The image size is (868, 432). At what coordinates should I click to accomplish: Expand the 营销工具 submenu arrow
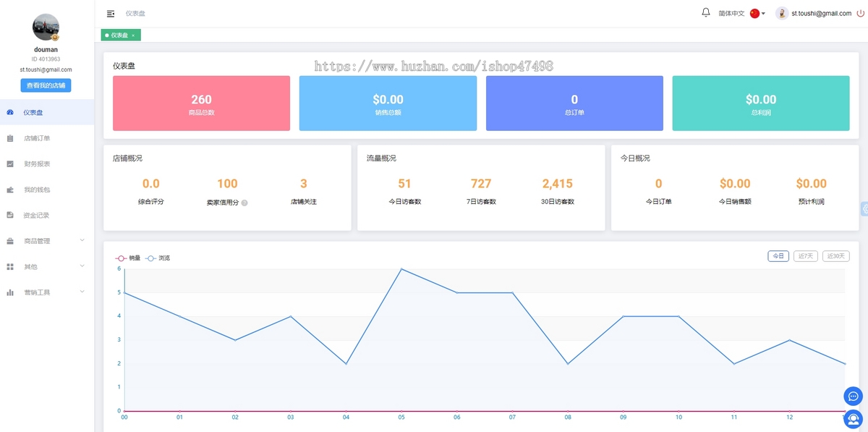click(82, 292)
